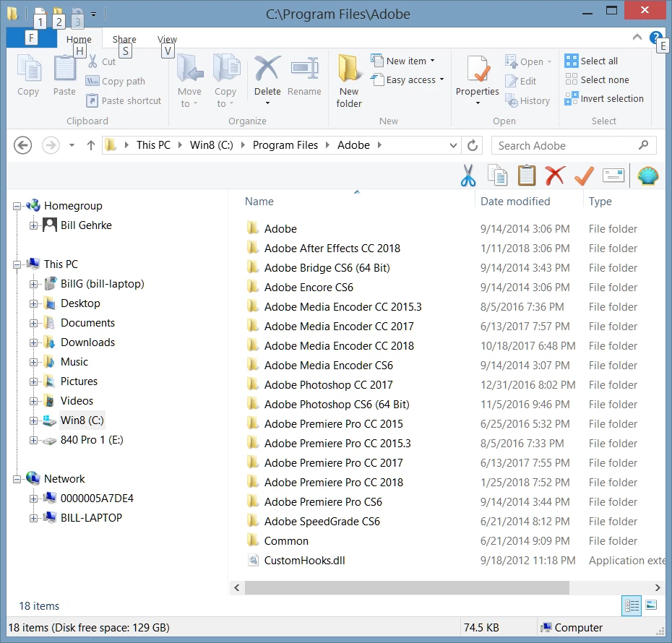Select Adobe After Effects CC 2018 folder
672x643 pixels.
coord(332,249)
